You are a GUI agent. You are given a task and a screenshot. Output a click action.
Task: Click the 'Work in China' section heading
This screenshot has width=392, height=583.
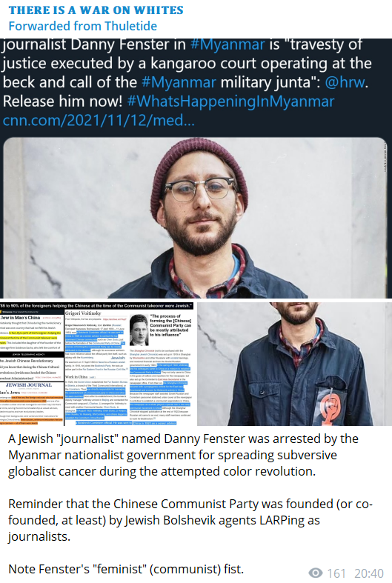(77, 376)
